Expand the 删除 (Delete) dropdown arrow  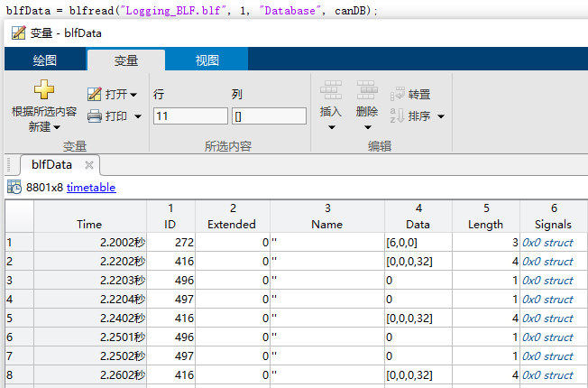368,127
